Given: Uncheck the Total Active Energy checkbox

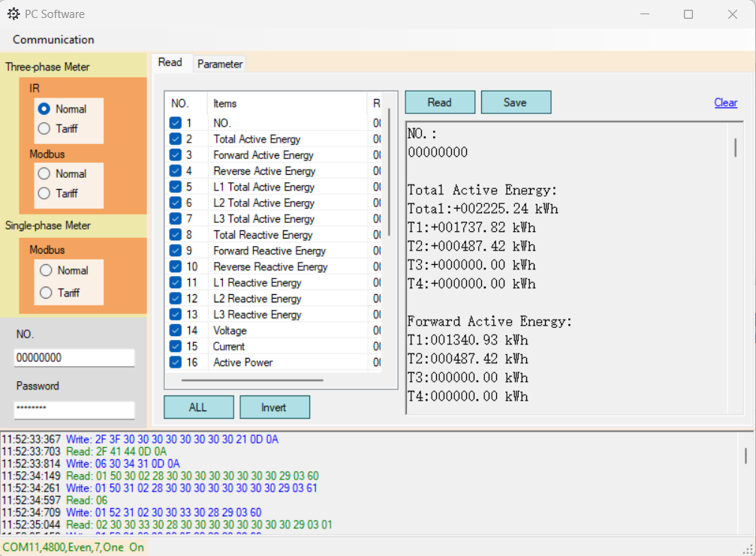Looking at the screenshot, I should (176, 139).
